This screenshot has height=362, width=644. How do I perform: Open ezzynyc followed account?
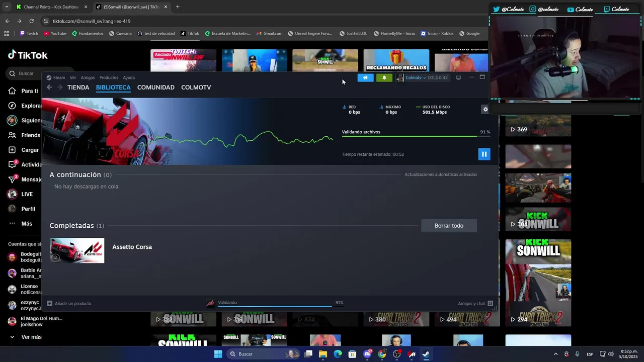(x=24, y=305)
